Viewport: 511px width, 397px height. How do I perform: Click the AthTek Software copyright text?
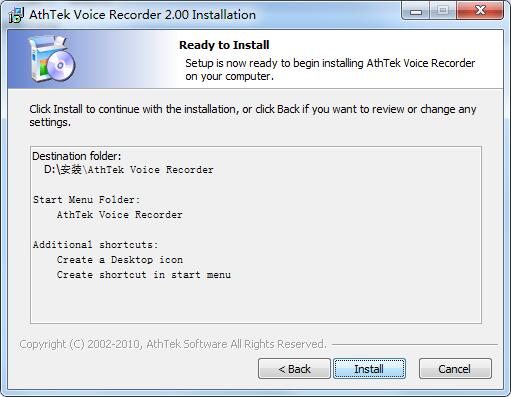click(x=173, y=344)
